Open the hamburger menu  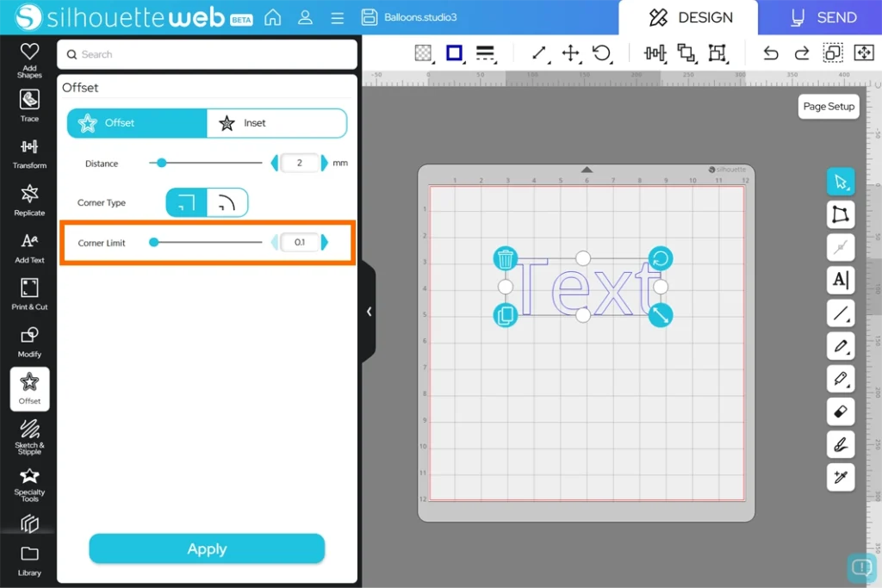click(337, 17)
